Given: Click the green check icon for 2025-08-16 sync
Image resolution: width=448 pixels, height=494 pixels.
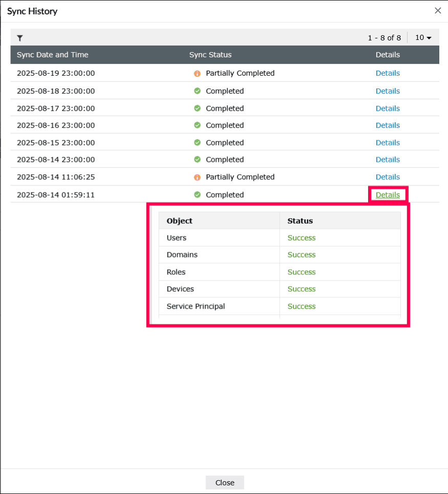Looking at the screenshot, I should 197,125.
